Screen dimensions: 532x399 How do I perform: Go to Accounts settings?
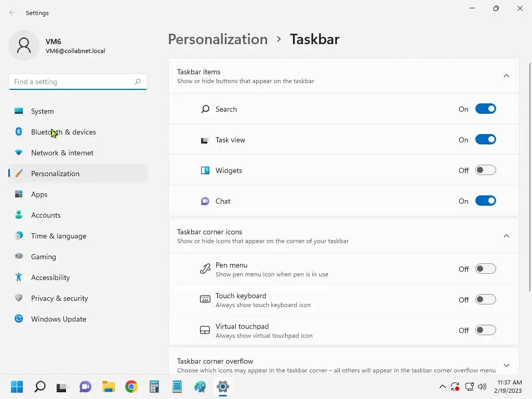[x=78, y=215]
